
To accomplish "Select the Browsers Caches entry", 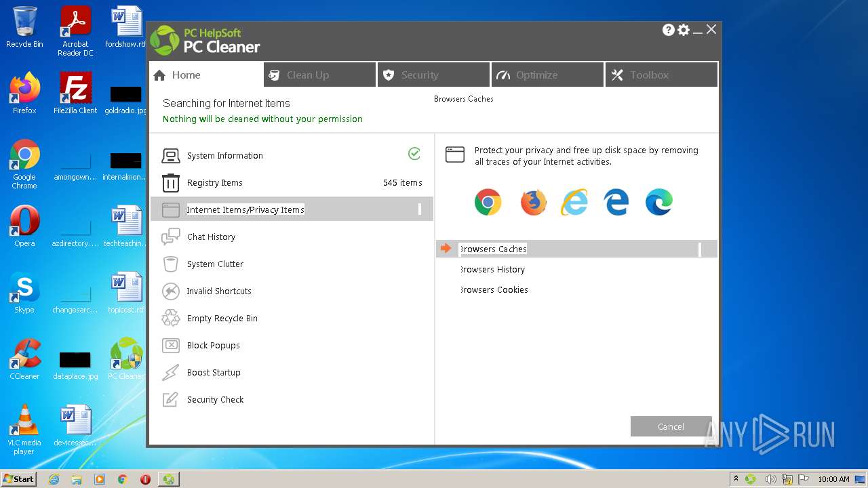I will pos(576,249).
